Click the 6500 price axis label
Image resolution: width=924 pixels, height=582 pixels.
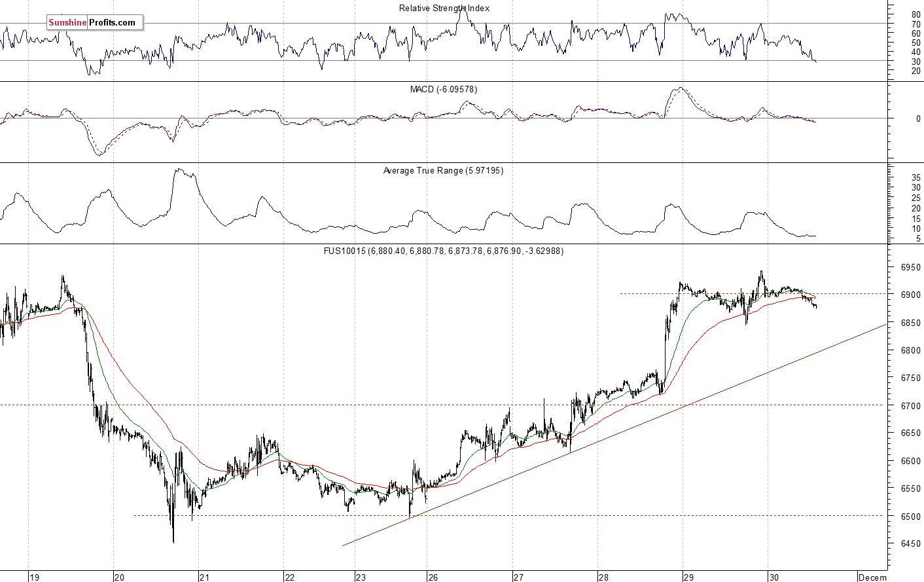click(910, 517)
